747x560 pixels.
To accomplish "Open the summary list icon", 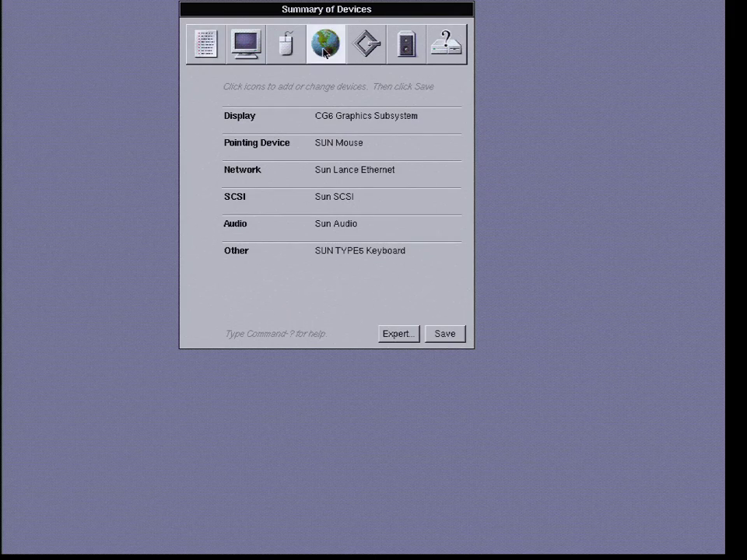I will (205, 44).
